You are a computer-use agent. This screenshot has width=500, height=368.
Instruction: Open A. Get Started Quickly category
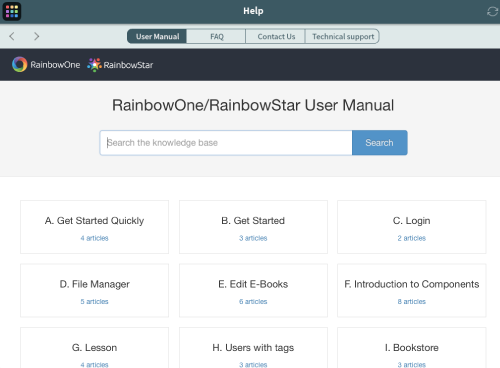[x=94, y=227]
